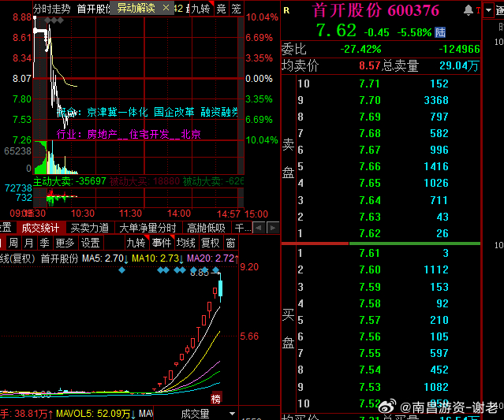
Task: Select the 周 weekly K-line period
Action: click(13, 243)
